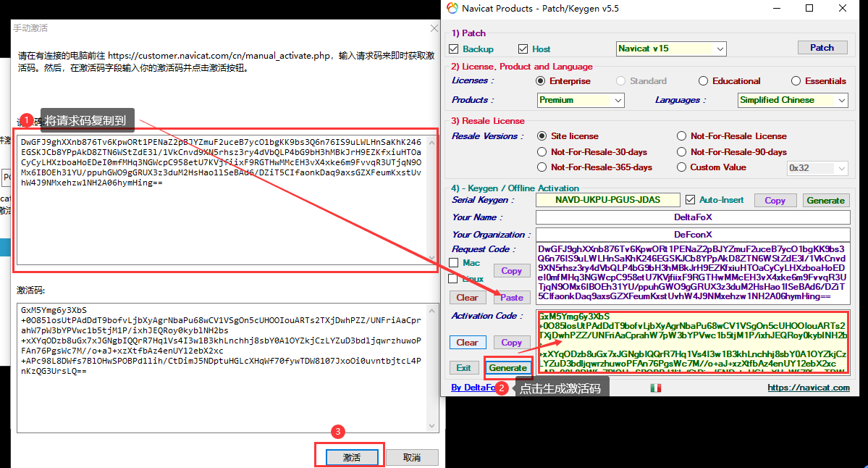Screen dimensions: 868x468
Task: Open the 0x32 custom value dropdown
Action: 817,168
